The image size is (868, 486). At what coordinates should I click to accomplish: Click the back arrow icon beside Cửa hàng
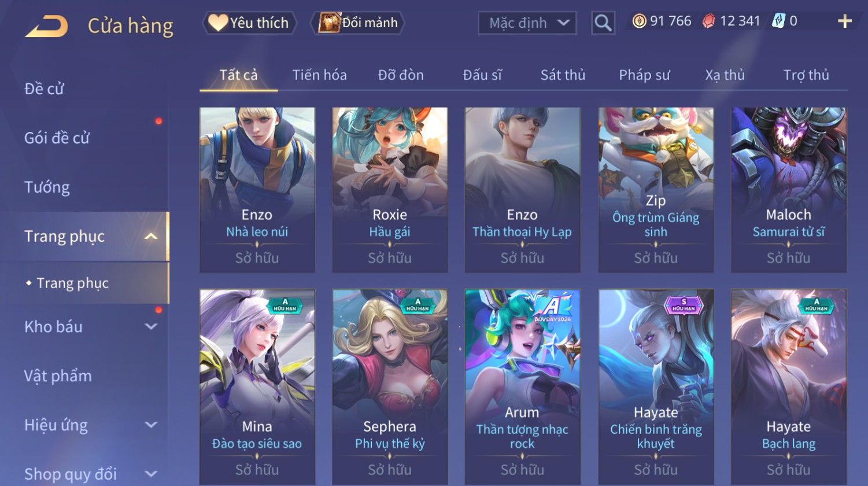(x=46, y=26)
